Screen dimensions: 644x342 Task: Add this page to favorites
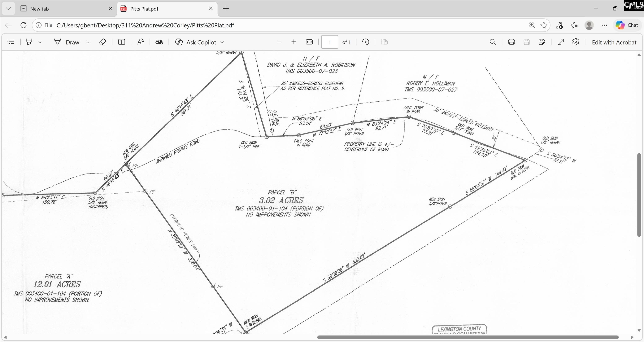point(544,25)
